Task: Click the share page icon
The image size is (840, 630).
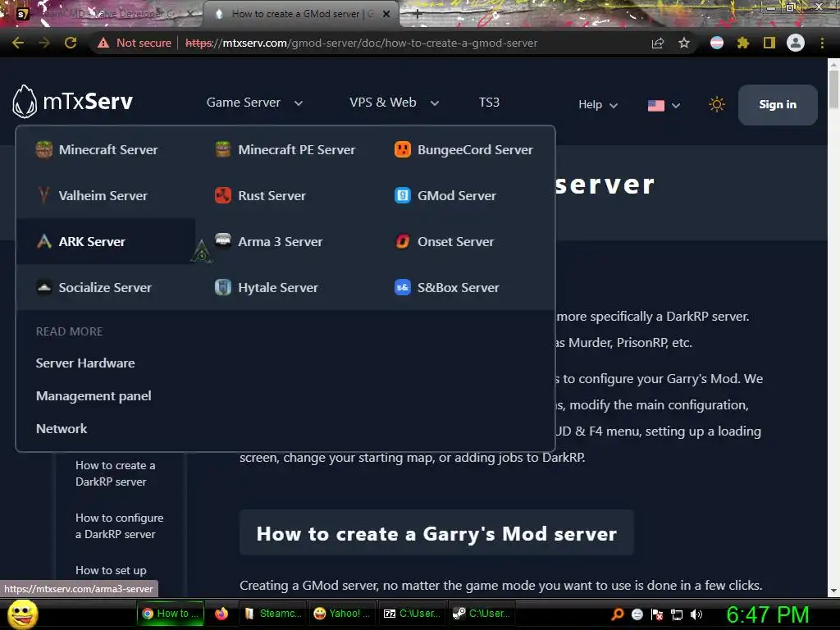Action: (658, 43)
